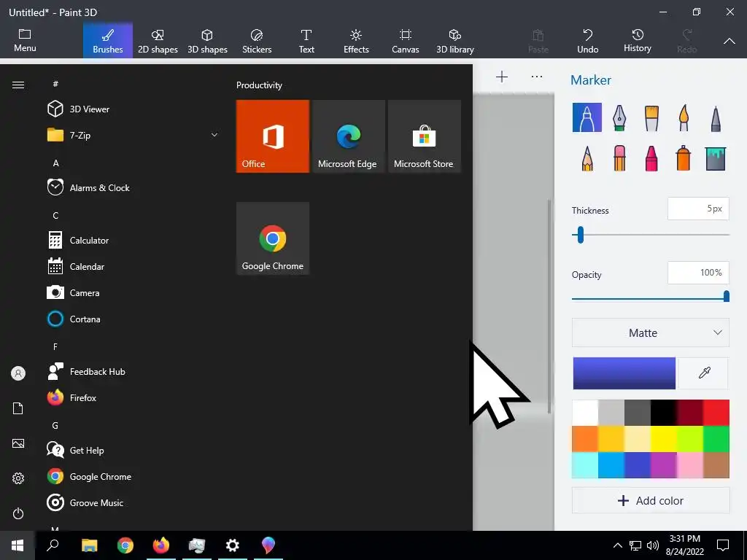Open the History panel
Image resolution: width=747 pixels, height=560 pixels.
[638, 40]
